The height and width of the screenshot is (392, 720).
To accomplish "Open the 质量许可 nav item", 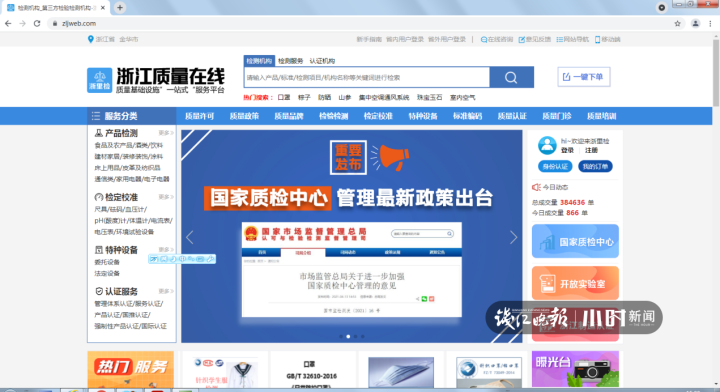I will (199, 116).
